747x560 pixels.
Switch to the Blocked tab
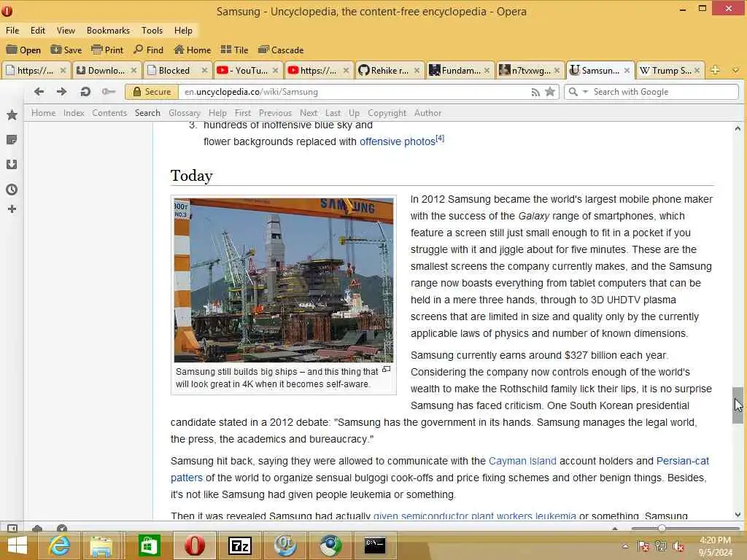tap(174, 71)
